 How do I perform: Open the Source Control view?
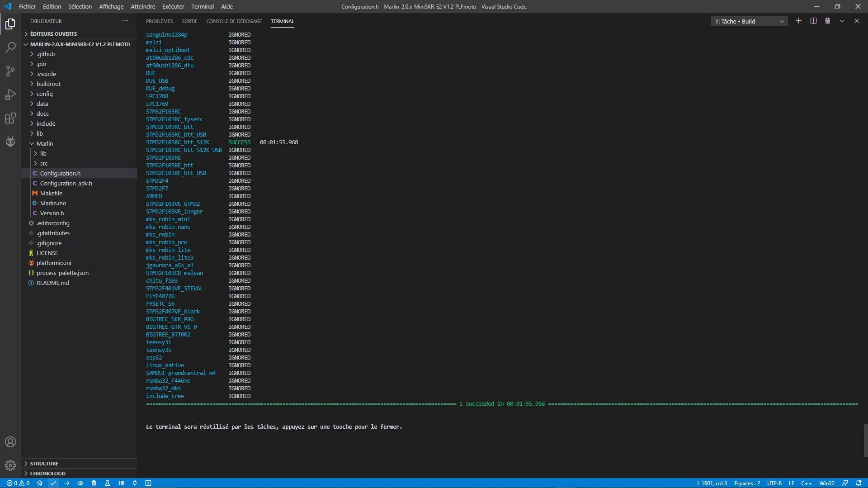pyautogui.click(x=10, y=71)
